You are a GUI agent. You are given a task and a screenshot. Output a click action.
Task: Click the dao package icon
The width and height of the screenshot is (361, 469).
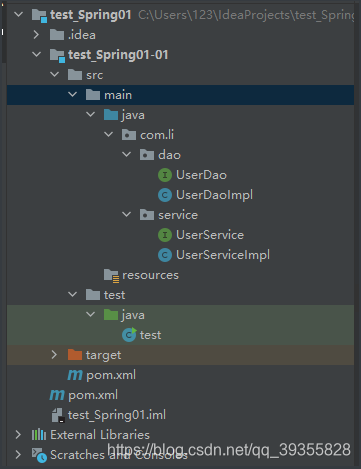click(x=147, y=155)
